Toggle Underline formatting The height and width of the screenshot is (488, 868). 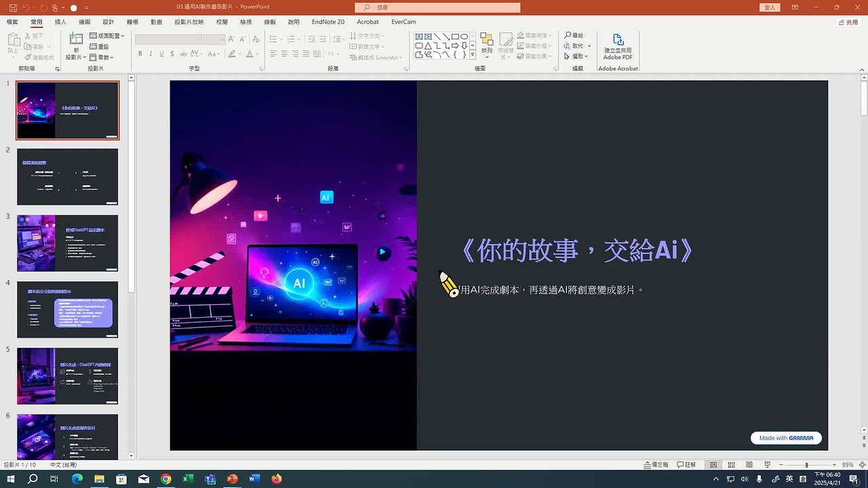coord(162,54)
